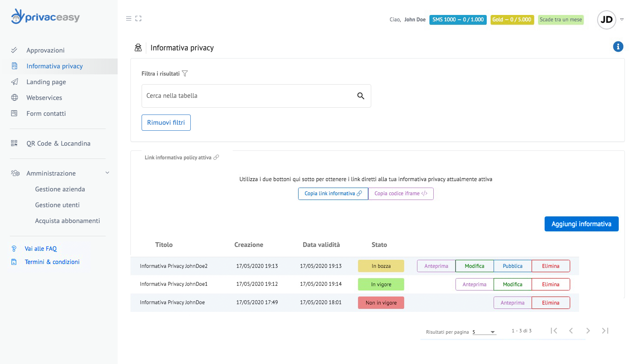Select QR Code & Locandina menu item
This screenshot has width=636, height=364.
58,144
